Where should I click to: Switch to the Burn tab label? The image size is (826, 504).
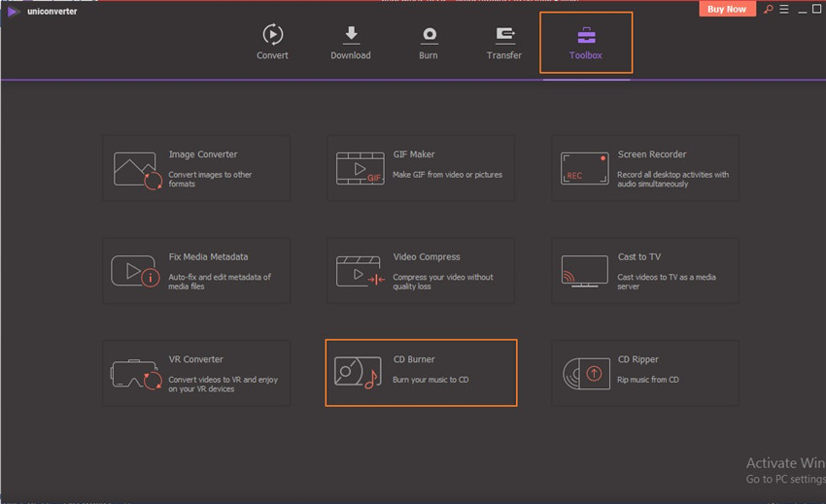pyautogui.click(x=429, y=55)
